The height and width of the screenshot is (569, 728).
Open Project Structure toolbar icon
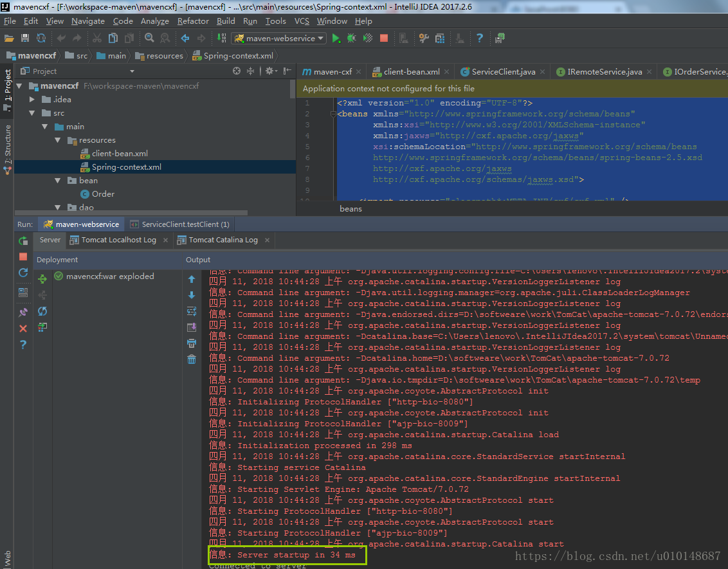[440, 39]
